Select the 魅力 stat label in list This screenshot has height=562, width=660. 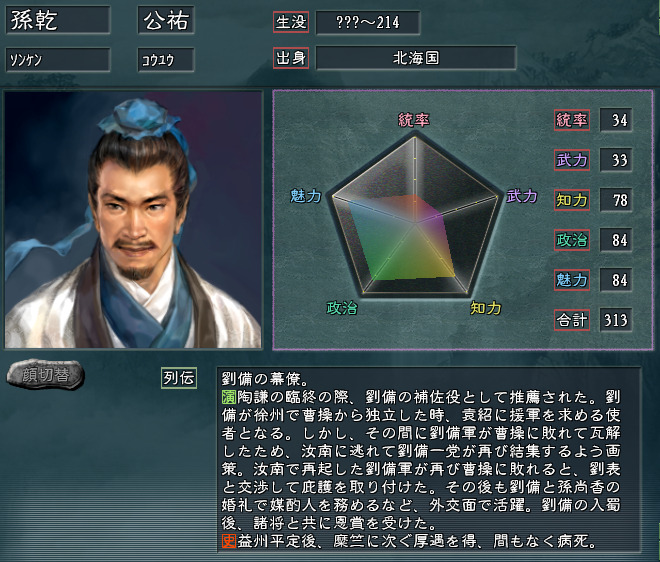click(x=572, y=280)
